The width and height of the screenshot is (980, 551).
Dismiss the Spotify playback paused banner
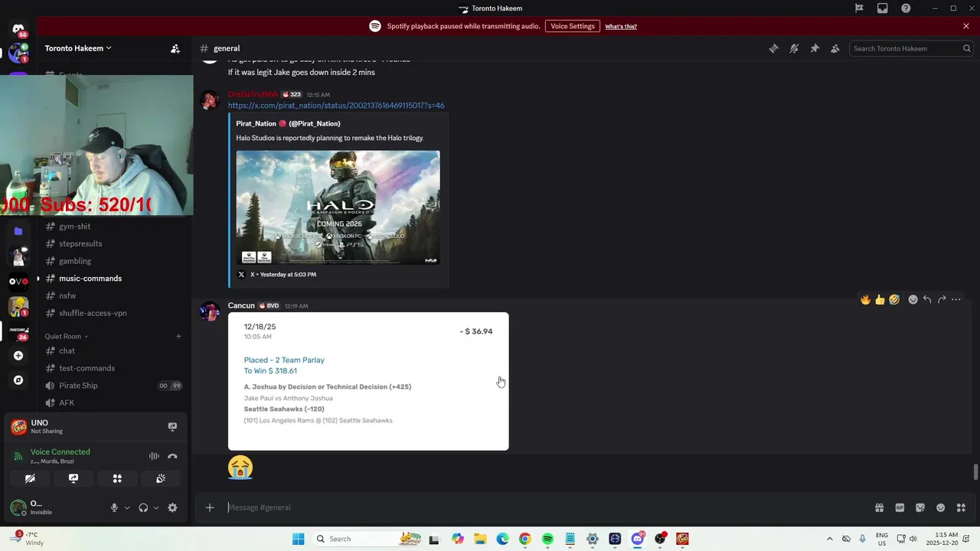pos(966,26)
